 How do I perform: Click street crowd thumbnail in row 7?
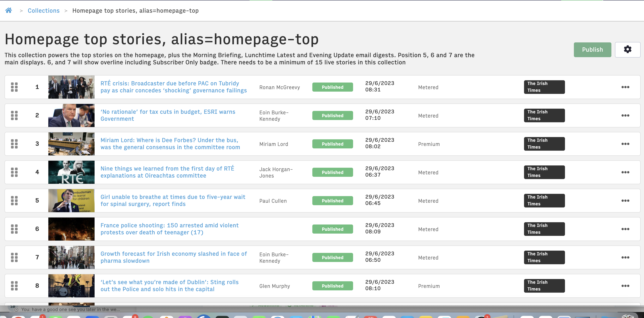click(71, 257)
